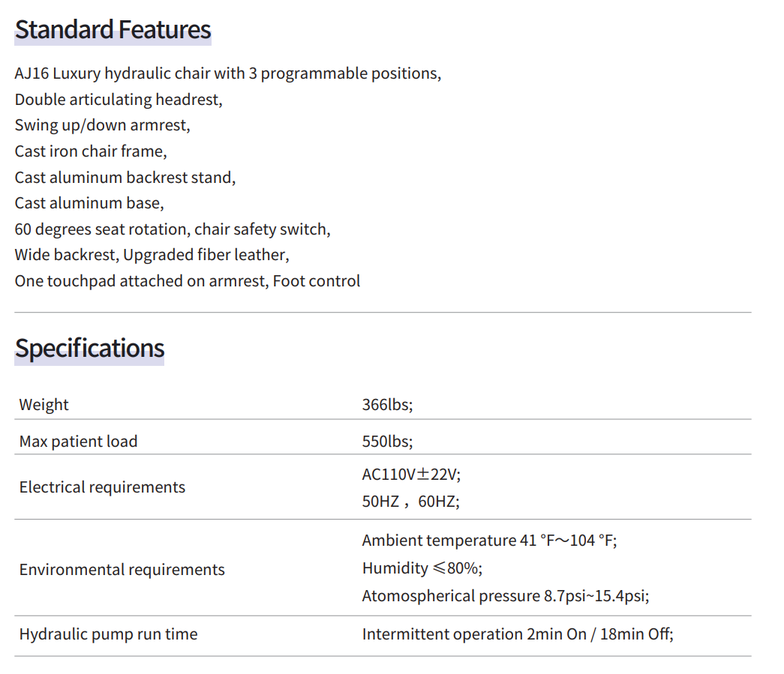Click the Specifications heading
The image size is (784, 674).
click(89, 349)
